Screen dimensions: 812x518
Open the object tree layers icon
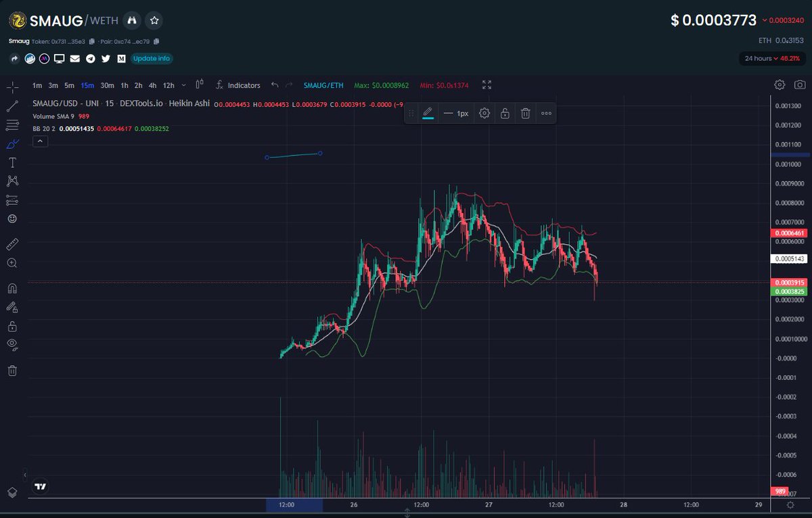click(x=12, y=492)
